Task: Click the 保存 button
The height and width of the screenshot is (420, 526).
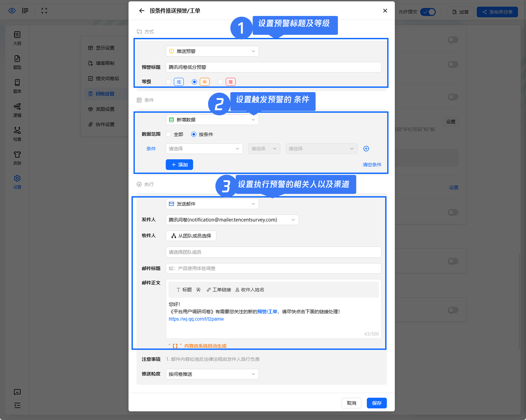Action: coord(377,403)
